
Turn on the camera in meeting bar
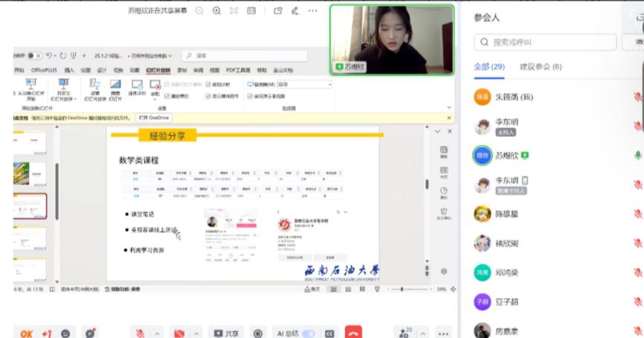pos(179,334)
